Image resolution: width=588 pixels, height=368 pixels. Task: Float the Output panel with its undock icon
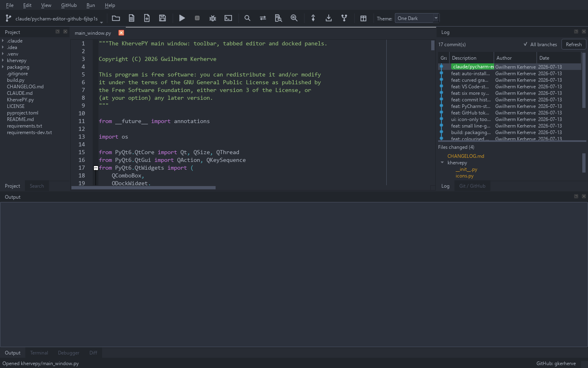click(576, 196)
